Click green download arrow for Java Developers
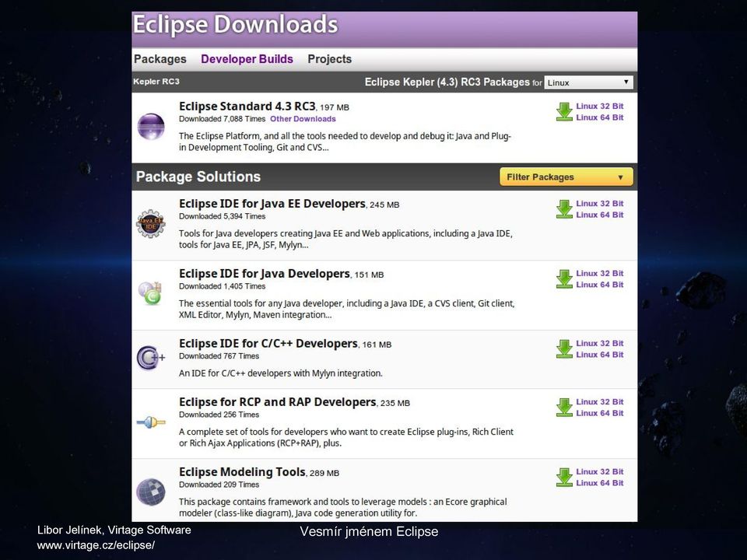Image resolution: width=747 pixels, height=560 pixels. (564, 279)
